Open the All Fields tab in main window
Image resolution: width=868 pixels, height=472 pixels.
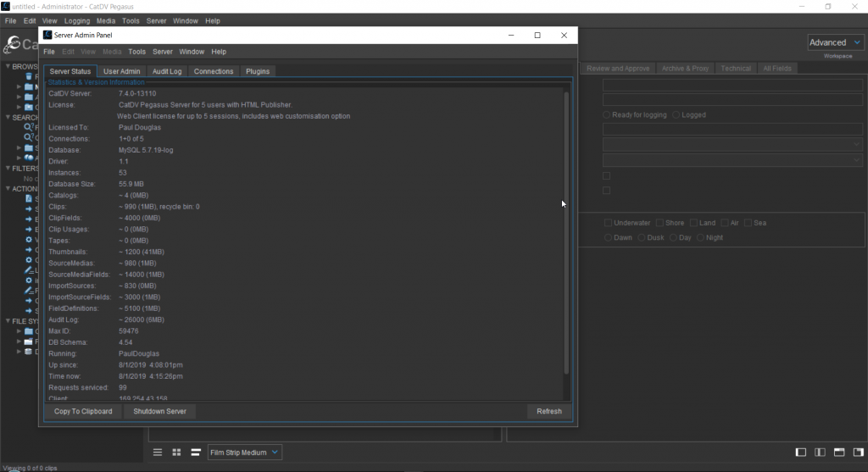pyautogui.click(x=777, y=69)
